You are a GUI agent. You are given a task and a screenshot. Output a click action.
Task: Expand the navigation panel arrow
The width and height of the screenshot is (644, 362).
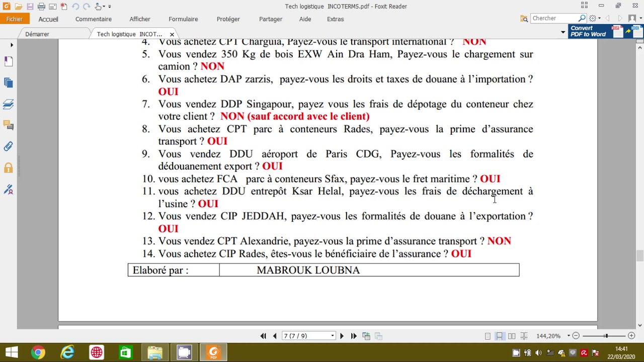click(x=12, y=45)
